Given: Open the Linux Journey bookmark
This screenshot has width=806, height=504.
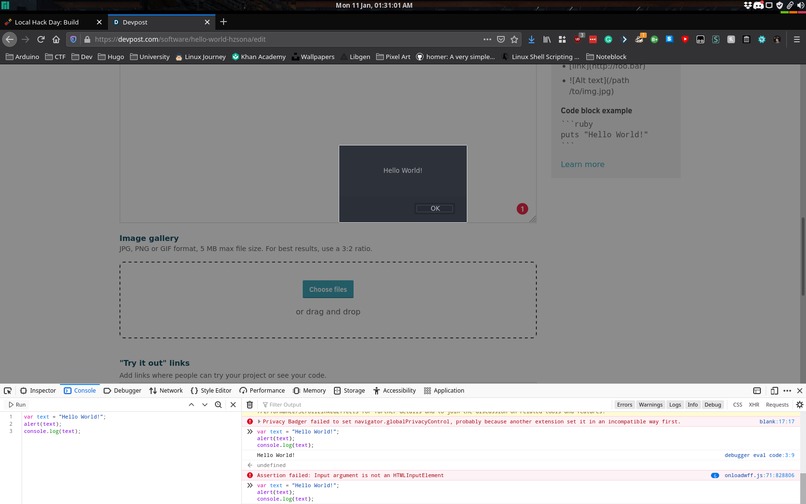Looking at the screenshot, I should [200, 57].
